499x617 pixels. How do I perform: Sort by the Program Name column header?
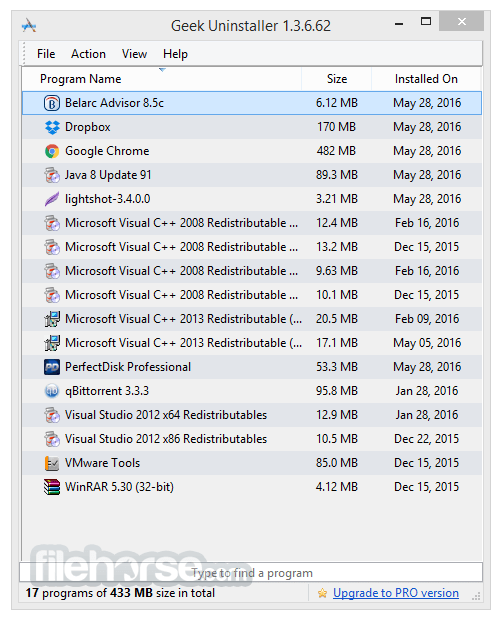tap(162, 79)
